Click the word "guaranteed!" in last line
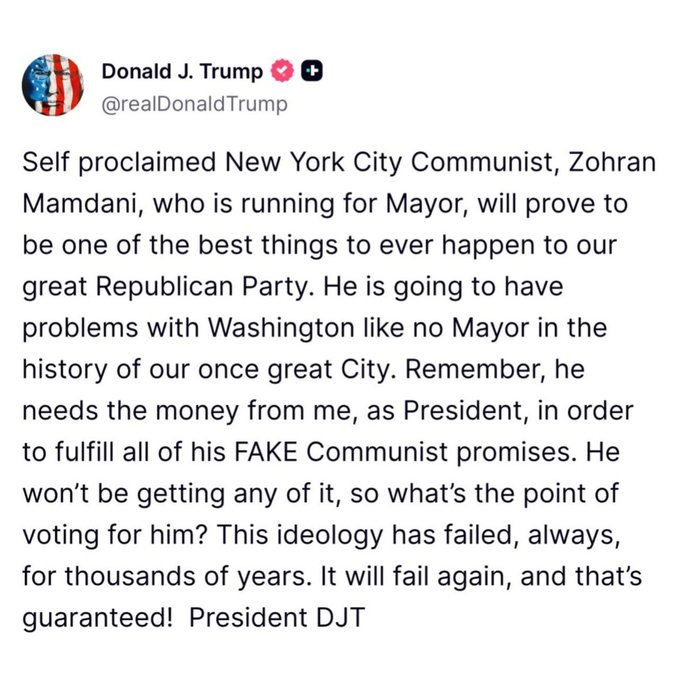 coord(96,615)
